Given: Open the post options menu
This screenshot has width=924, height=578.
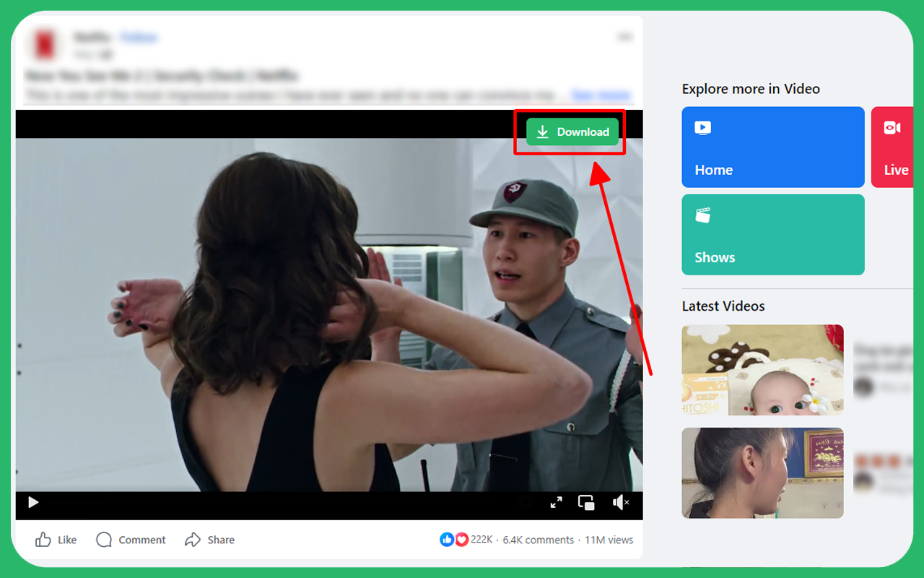Looking at the screenshot, I should [624, 35].
